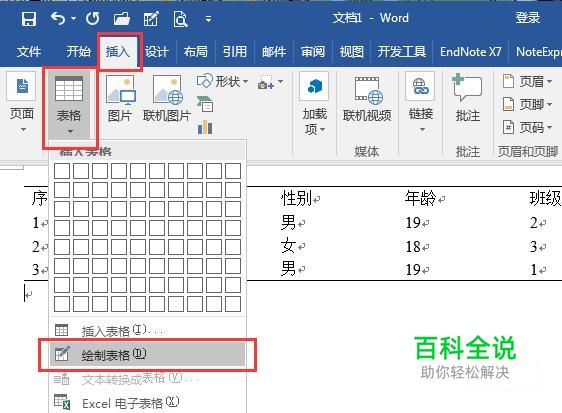Switch to the 视图 tab
The width and height of the screenshot is (562, 413).
352,52
